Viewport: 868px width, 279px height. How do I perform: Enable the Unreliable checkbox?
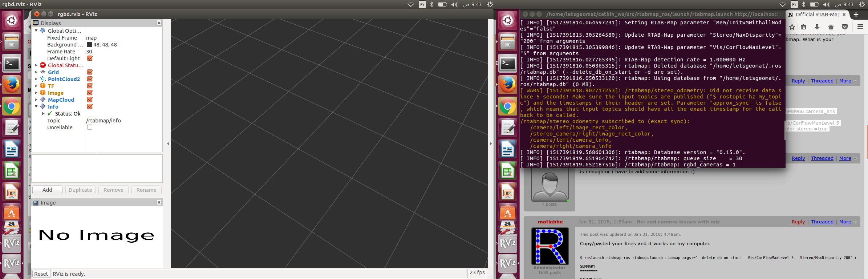[90, 127]
